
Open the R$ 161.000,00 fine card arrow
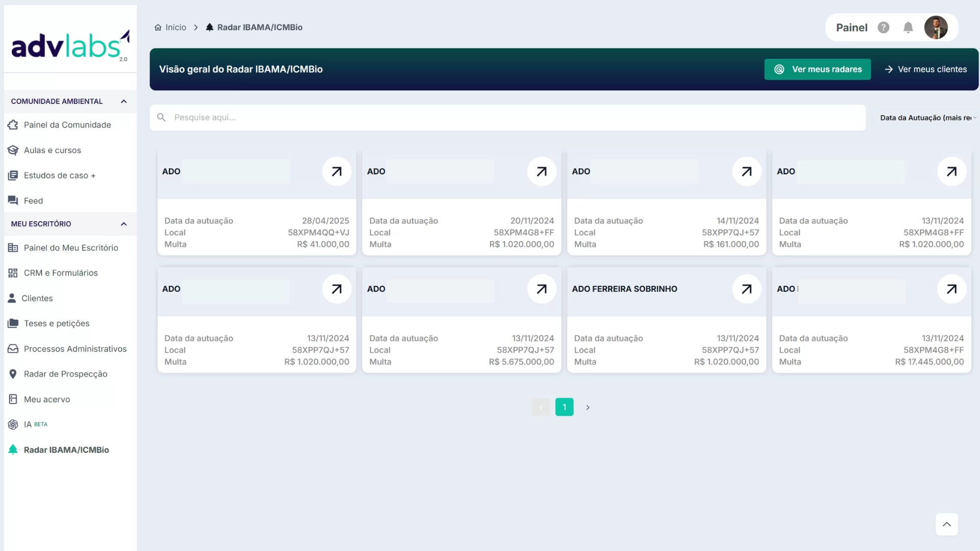point(746,171)
